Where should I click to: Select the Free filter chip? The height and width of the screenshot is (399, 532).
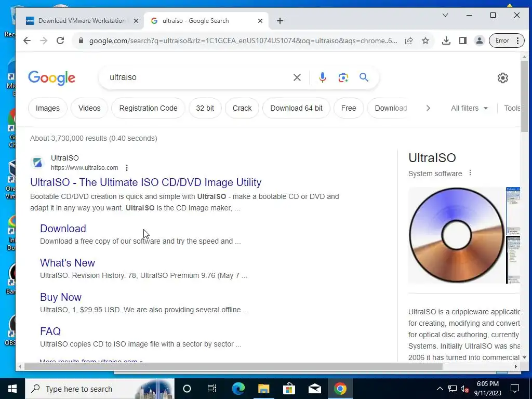pyautogui.click(x=349, y=108)
